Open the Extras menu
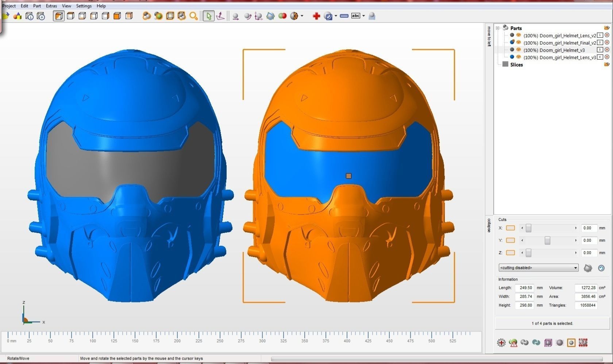 point(51,6)
